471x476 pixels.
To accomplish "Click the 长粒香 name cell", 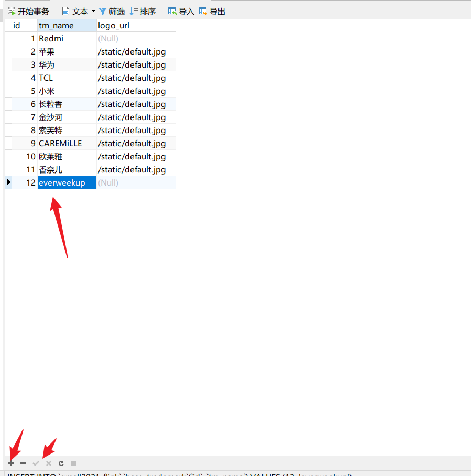I will click(x=67, y=104).
